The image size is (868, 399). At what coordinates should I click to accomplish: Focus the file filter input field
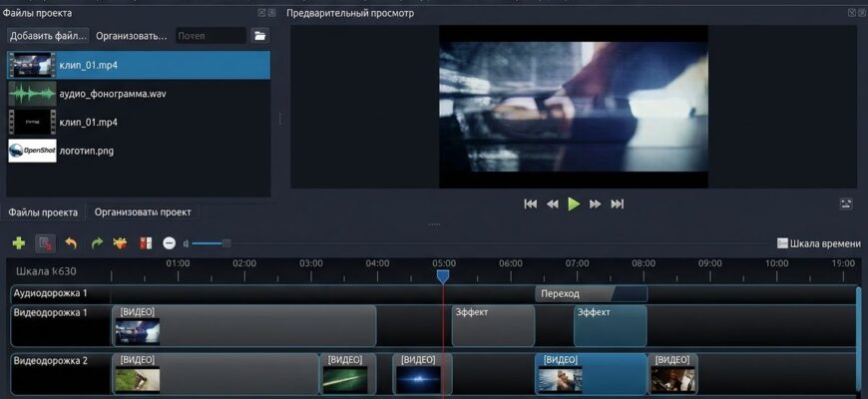[211, 36]
